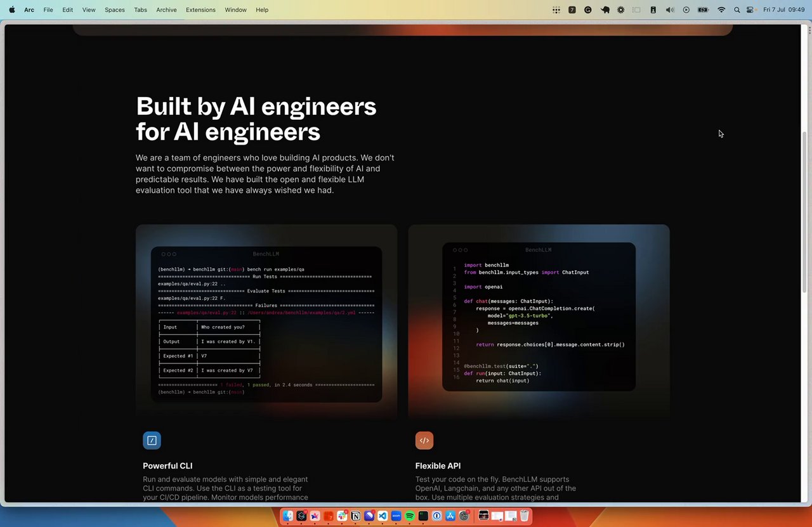The height and width of the screenshot is (527, 812).
Task: Click the Apple logo menu
Action: point(12,10)
